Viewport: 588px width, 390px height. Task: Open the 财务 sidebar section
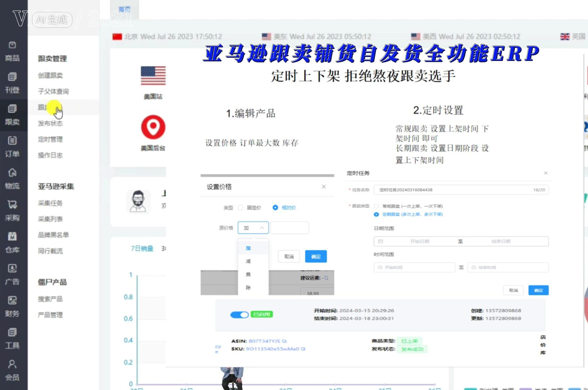pyautogui.click(x=12, y=306)
